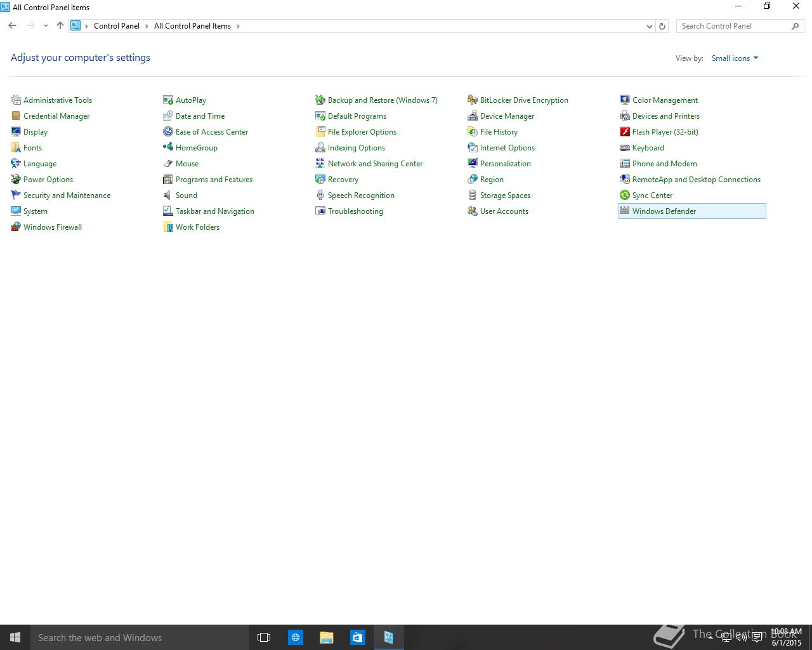Expand chevron after Control Panel breadcrumb
The height and width of the screenshot is (650, 812).
[x=147, y=26]
